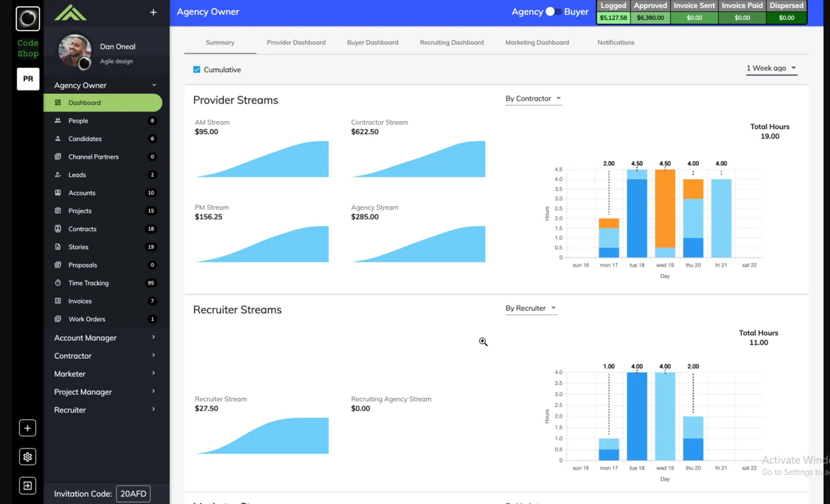The image size is (830, 504).
Task: Switch to the Marketing Dashboard tab
Action: (x=537, y=42)
